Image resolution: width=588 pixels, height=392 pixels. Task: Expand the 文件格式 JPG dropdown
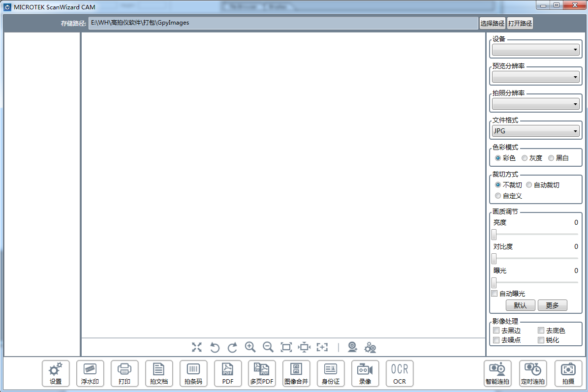click(x=536, y=131)
